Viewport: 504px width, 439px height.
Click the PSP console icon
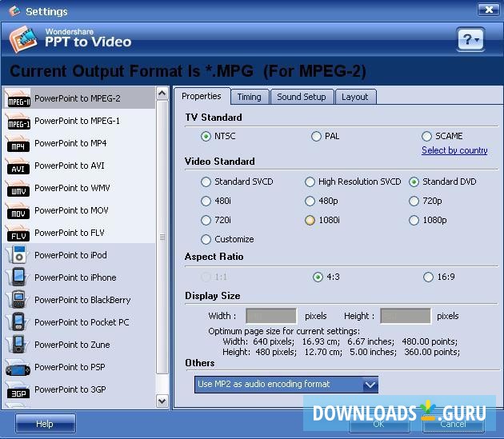click(x=18, y=368)
